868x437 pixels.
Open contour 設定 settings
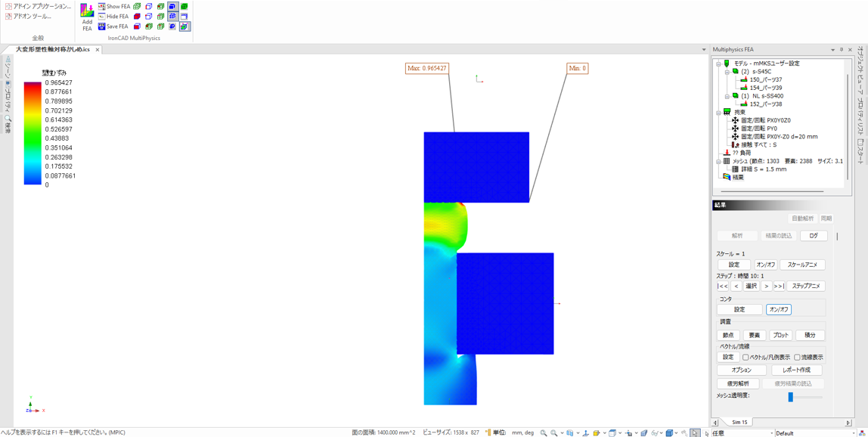739,310
